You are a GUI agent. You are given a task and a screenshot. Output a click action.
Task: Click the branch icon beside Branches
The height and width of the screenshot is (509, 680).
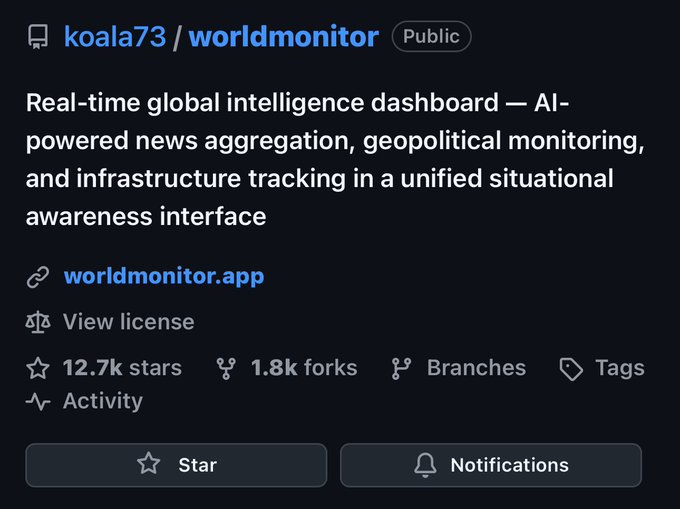point(402,368)
